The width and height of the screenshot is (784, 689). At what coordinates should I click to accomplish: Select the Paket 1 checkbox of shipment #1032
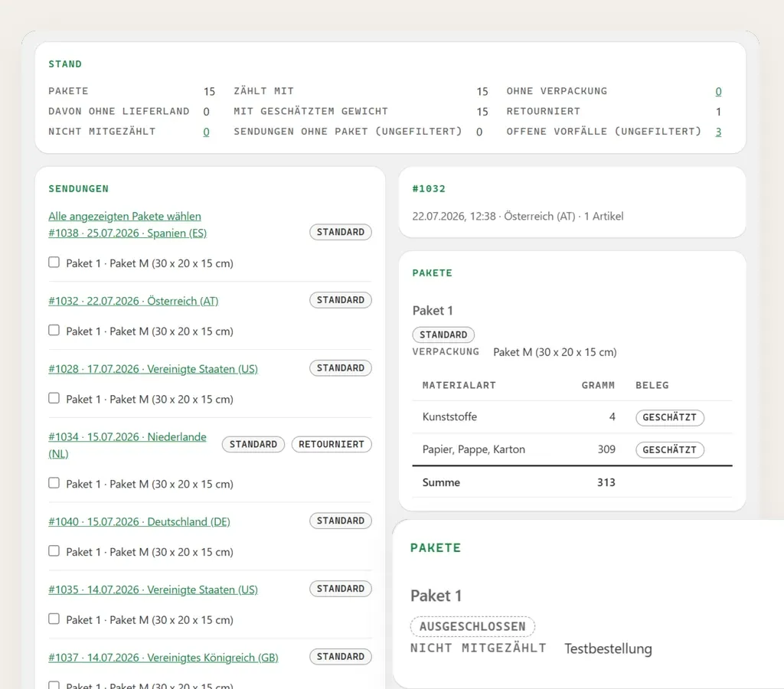54,331
